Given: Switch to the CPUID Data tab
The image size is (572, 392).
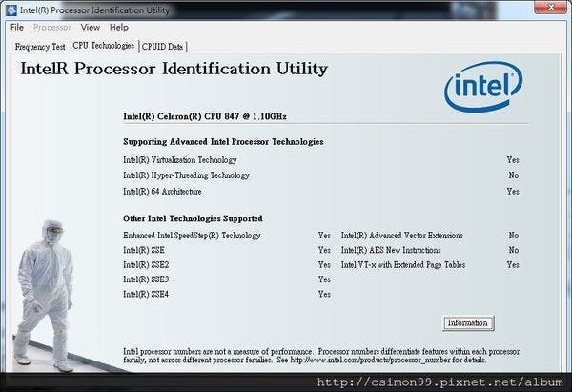Looking at the screenshot, I should [x=164, y=46].
